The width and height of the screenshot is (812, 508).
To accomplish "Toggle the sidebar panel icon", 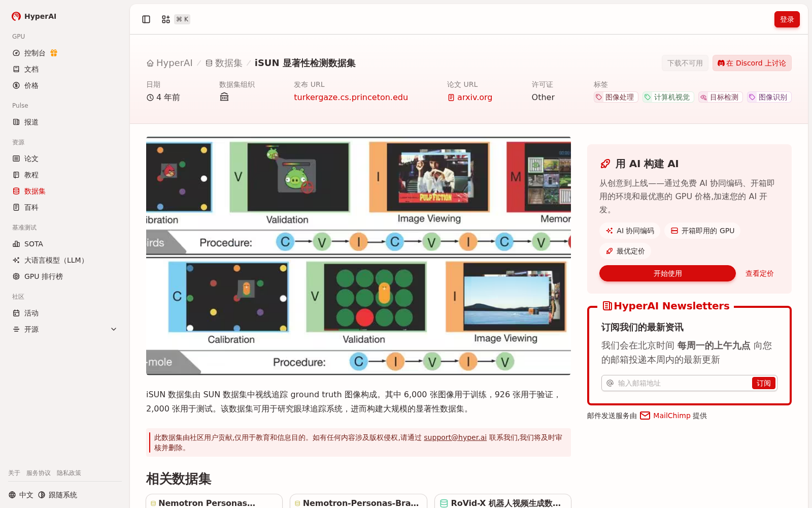I will click(146, 19).
